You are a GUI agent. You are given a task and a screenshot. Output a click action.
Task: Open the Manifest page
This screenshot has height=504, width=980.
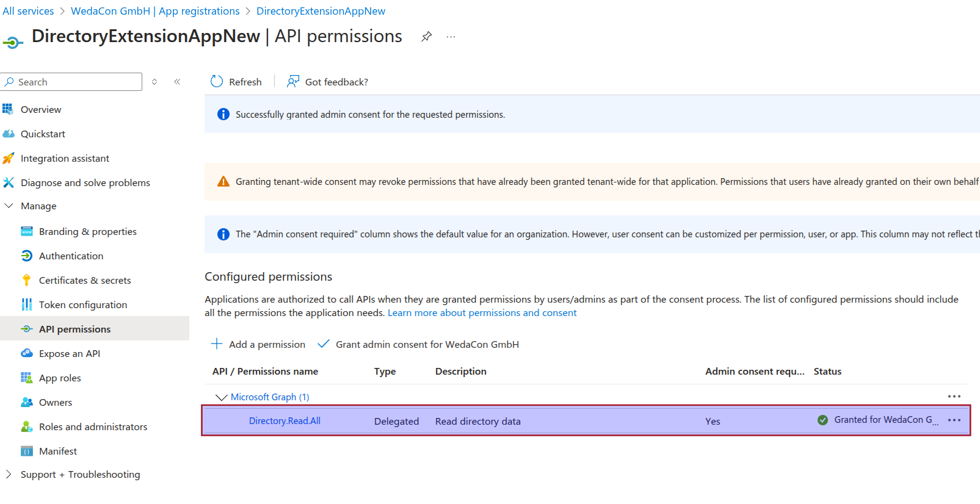[x=58, y=451]
